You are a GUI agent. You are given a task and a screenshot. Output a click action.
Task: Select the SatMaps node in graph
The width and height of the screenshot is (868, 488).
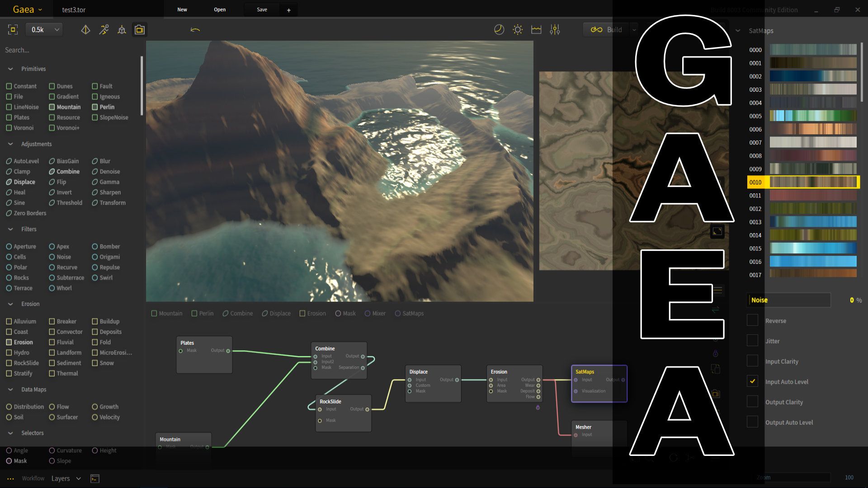pos(599,384)
